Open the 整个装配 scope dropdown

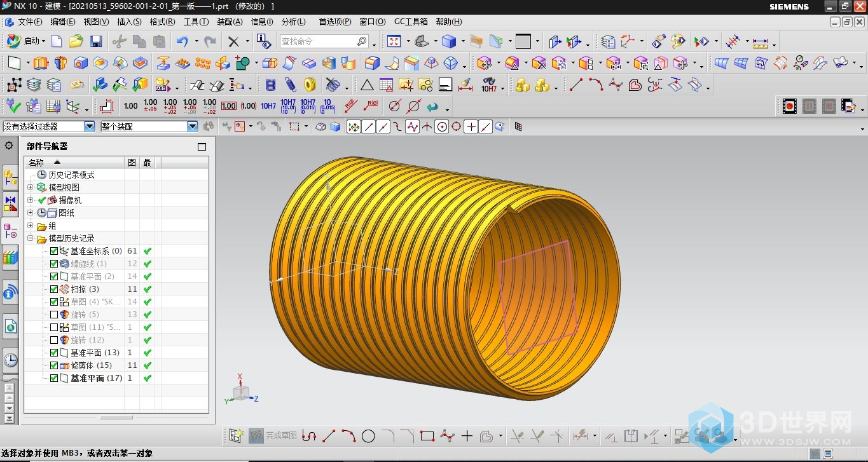click(x=193, y=126)
